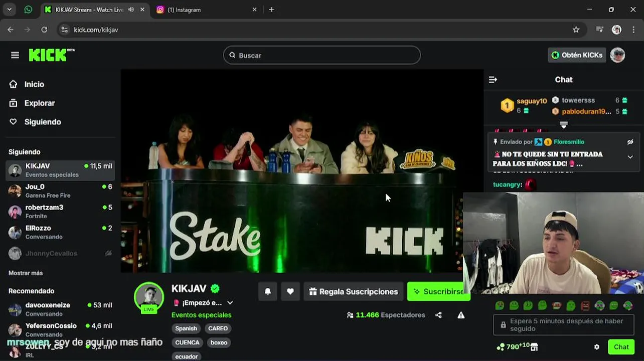Screen dimensions: 644x361
Task: Click the red angry emote in quick emotes
Action: (x=585, y=305)
